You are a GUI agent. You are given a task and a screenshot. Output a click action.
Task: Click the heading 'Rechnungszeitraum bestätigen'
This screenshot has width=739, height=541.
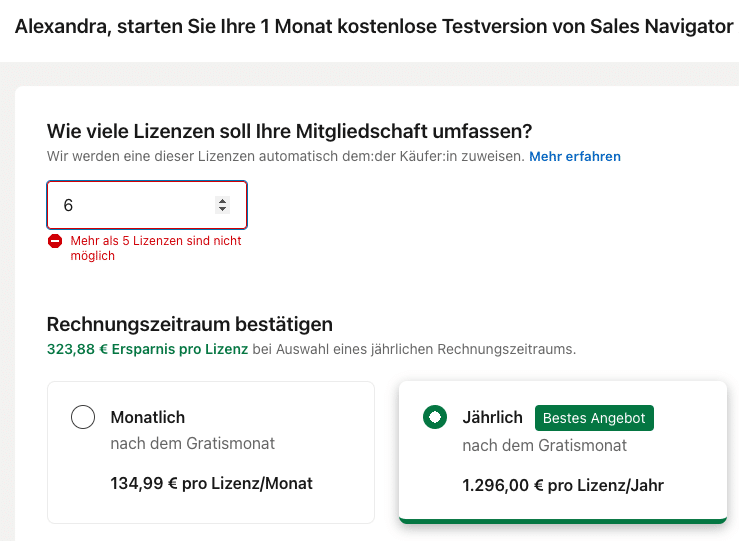click(x=189, y=324)
